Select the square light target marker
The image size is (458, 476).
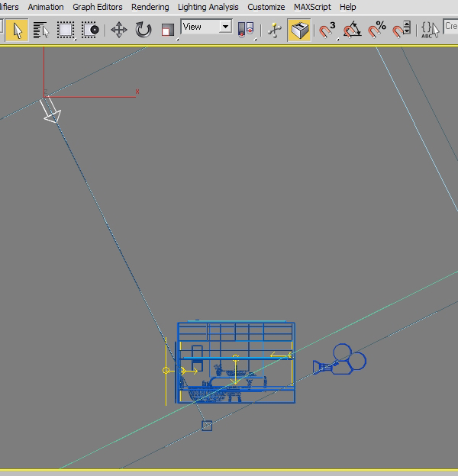pos(207,426)
